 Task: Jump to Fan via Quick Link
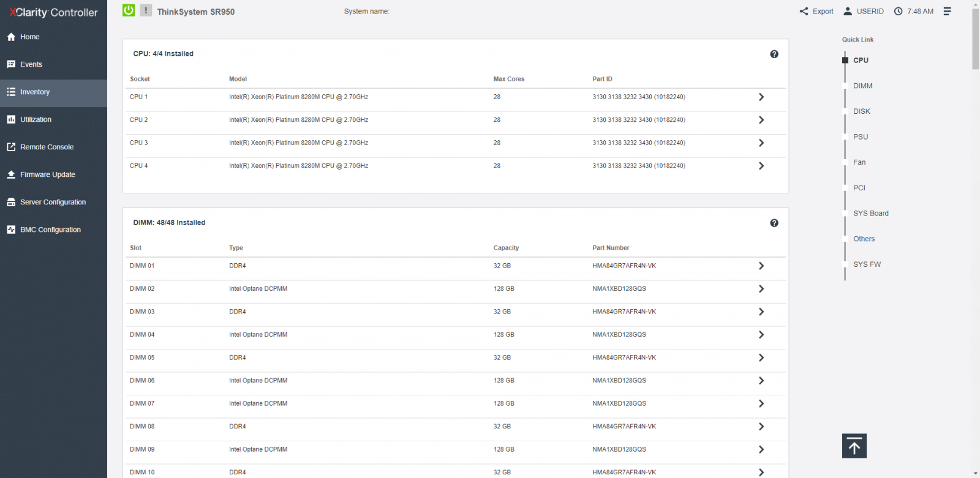tap(859, 162)
